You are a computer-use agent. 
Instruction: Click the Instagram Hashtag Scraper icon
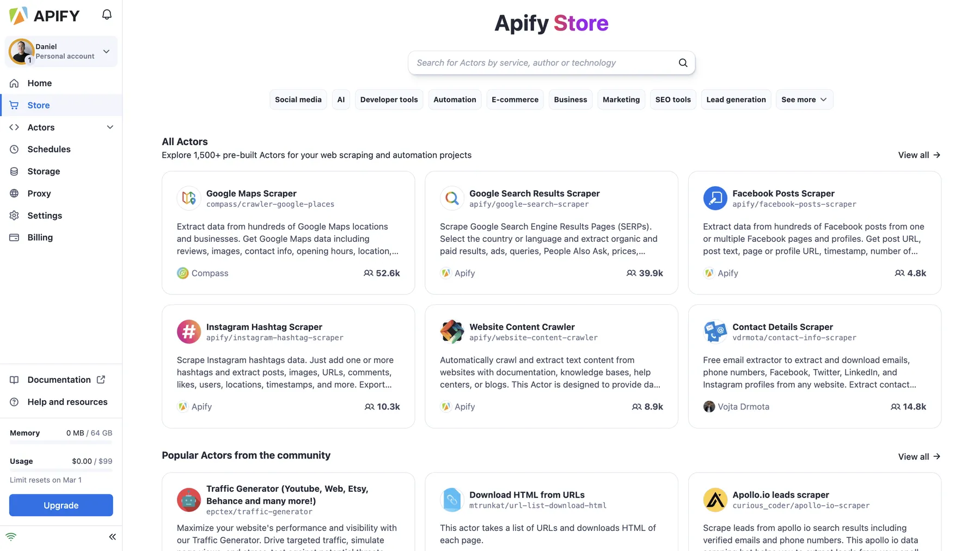point(189,332)
